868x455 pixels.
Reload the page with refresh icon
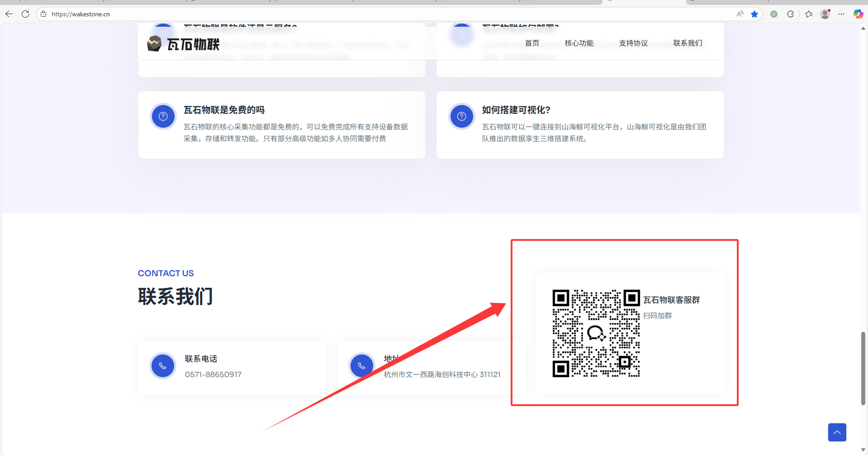(x=25, y=14)
